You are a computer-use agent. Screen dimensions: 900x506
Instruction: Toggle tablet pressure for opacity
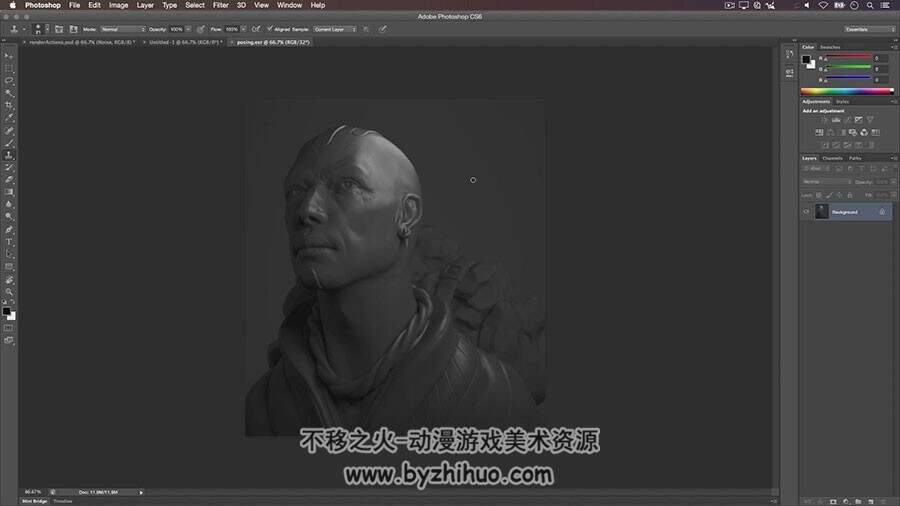pyautogui.click(x=200, y=29)
